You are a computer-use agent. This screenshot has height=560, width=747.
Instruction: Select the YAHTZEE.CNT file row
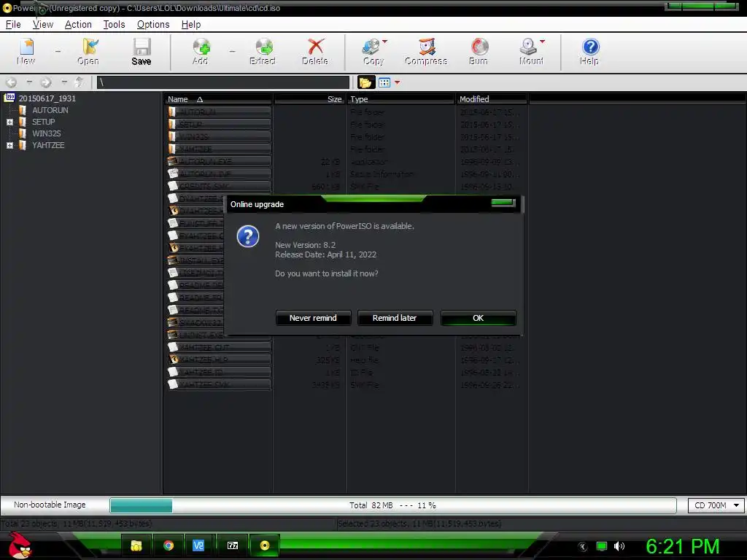pyautogui.click(x=219, y=347)
